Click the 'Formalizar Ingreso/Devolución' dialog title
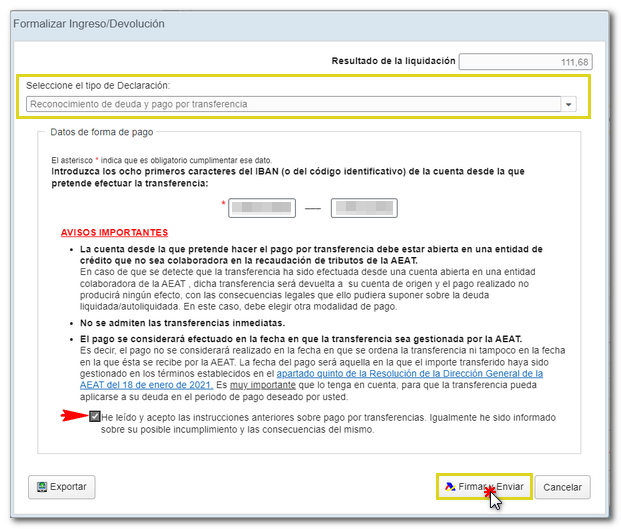This screenshot has width=621, height=529. pyautogui.click(x=89, y=24)
